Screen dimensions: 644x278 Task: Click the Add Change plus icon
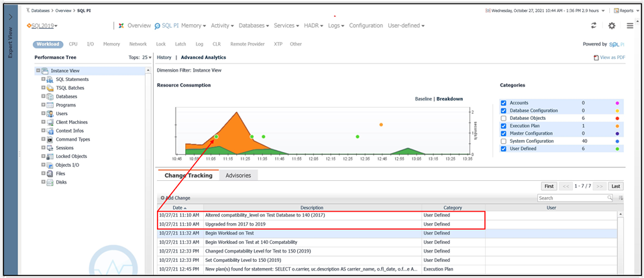(x=162, y=198)
